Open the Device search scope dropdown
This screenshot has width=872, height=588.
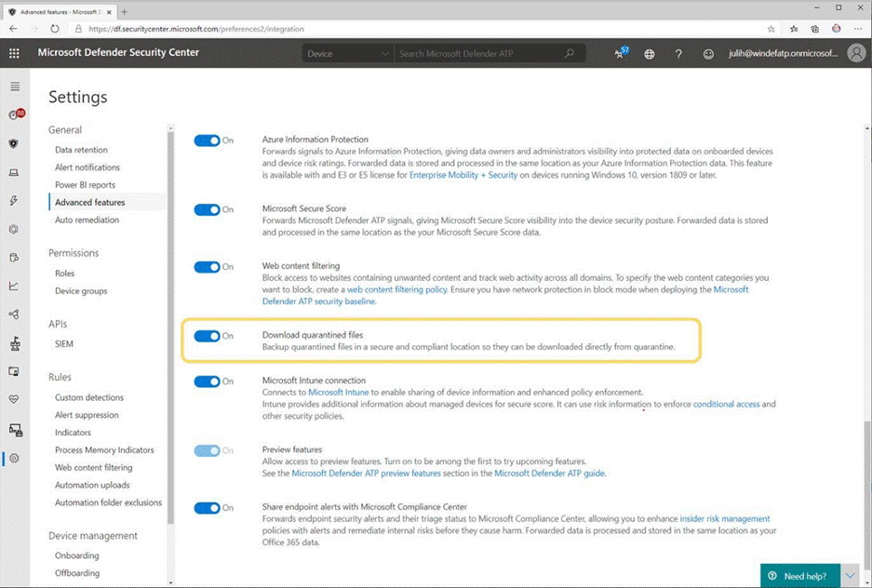pyautogui.click(x=347, y=53)
